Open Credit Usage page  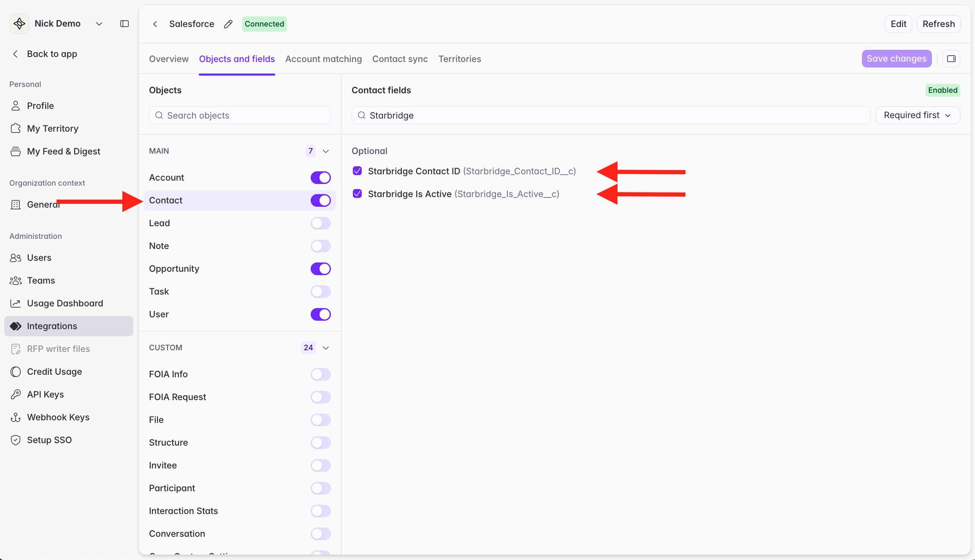click(54, 372)
